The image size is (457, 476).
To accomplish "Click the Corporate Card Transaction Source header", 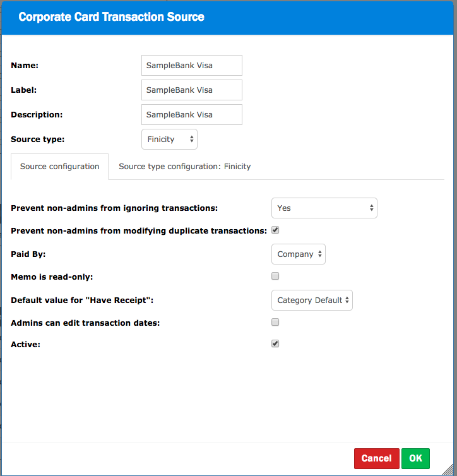I will tap(112, 17).
